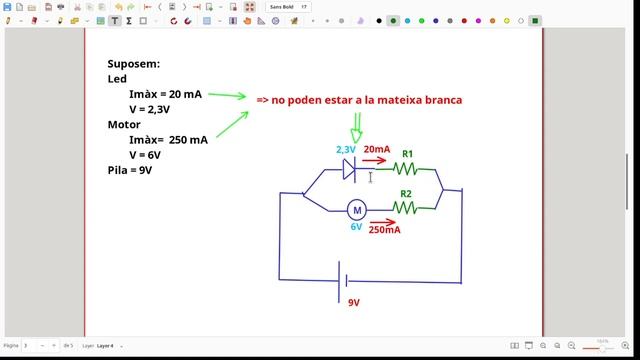Pick the red color swatch
Image resolution: width=640 pixels, height=360 pixels.
click(x=464, y=21)
